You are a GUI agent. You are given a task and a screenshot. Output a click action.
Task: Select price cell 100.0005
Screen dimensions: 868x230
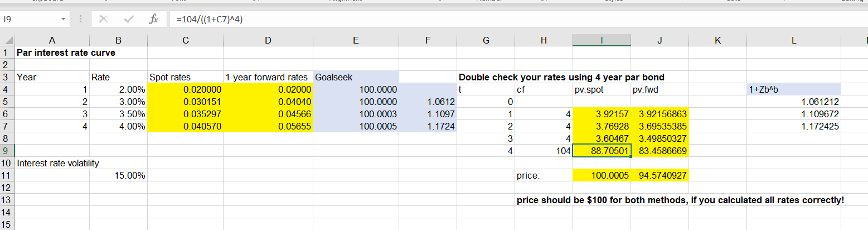pos(602,175)
